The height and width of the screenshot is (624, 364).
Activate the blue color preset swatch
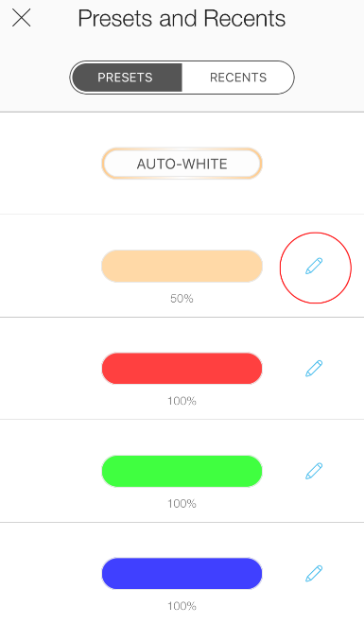tap(182, 574)
